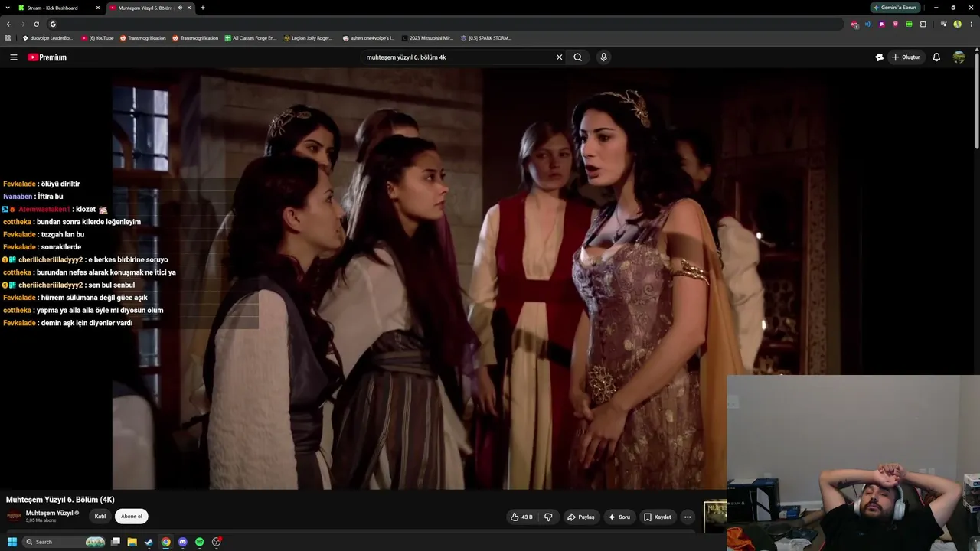This screenshot has width=980, height=551.
Task: Open more actions three-dot menu under video
Action: pyautogui.click(x=688, y=517)
